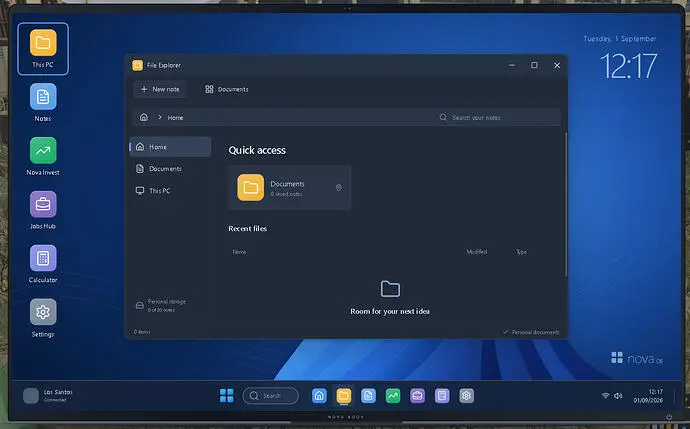The image size is (690, 429).
Task: Open the Documents quick access folder
Action: (290, 188)
